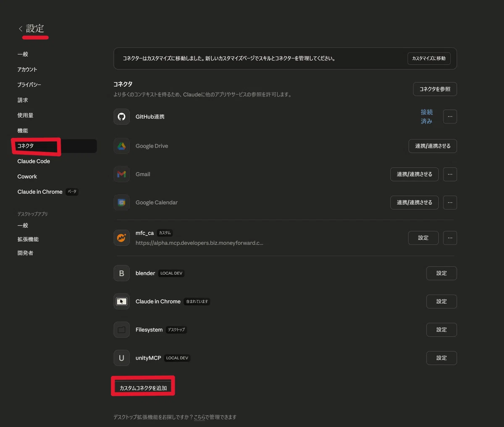Connect Google Drive with 連携/連携させる
Viewport: 504px width, 427px height.
click(x=433, y=146)
